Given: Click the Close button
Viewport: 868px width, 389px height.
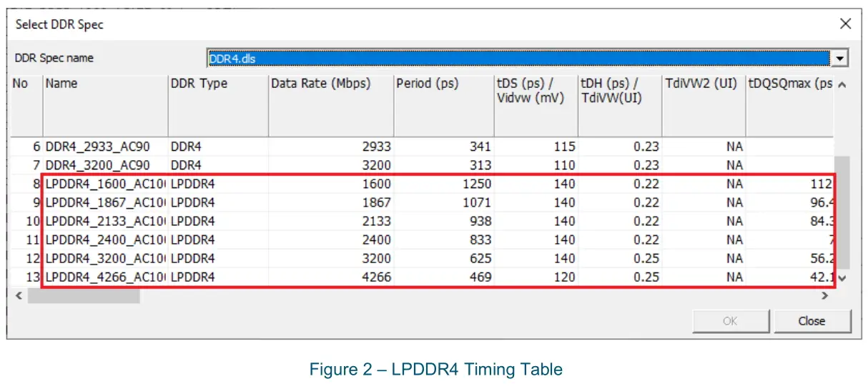Looking at the screenshot, I should (x=812, y=321).
